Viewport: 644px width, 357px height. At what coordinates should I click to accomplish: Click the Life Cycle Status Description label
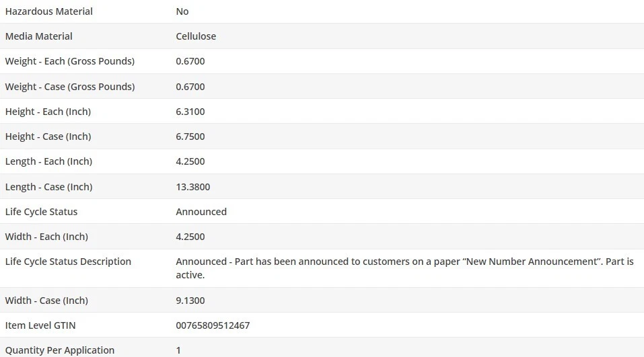[68, 262]
